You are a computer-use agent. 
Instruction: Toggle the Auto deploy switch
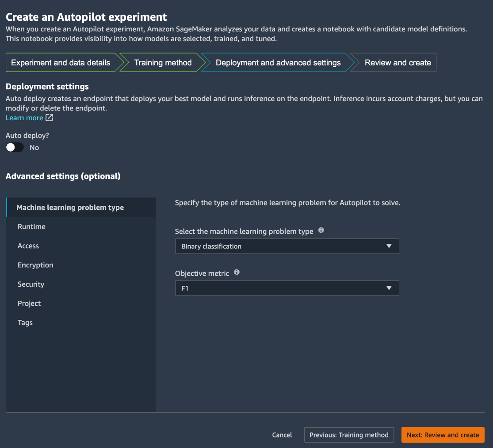(15, 148)
